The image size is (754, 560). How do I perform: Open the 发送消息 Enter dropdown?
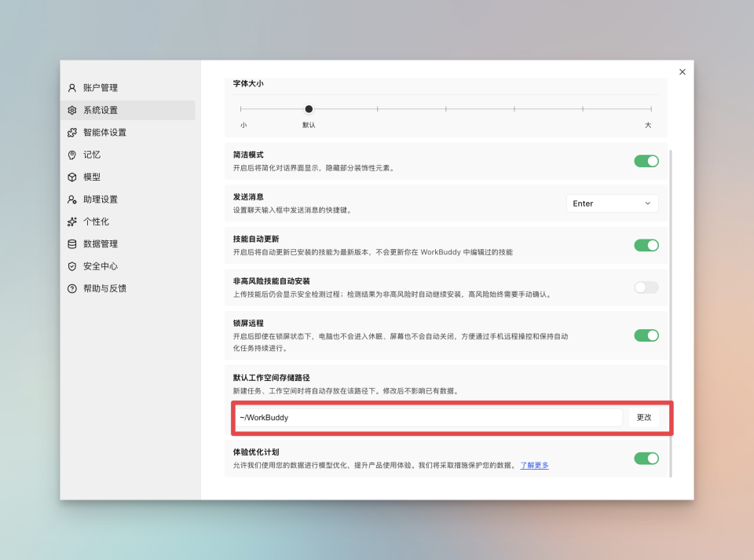point(612,203)
